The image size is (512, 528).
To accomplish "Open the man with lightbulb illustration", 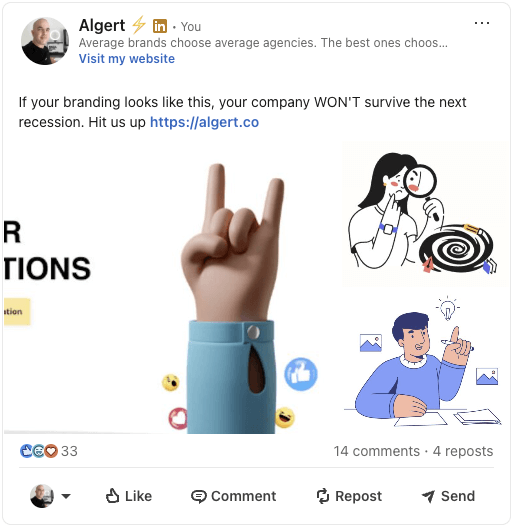I will [x=426, y=361].
